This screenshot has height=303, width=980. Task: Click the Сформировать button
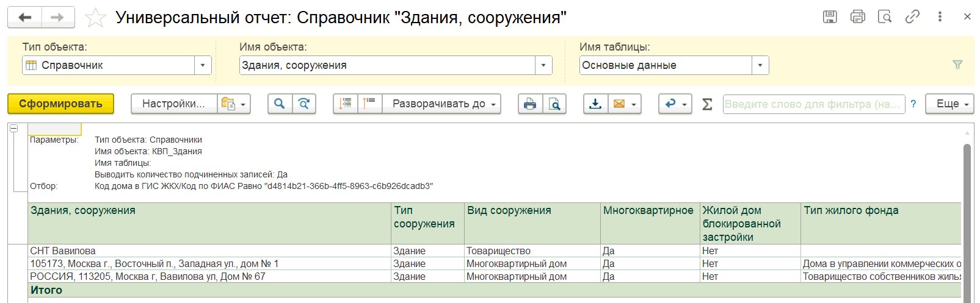(x=60, y=104)
